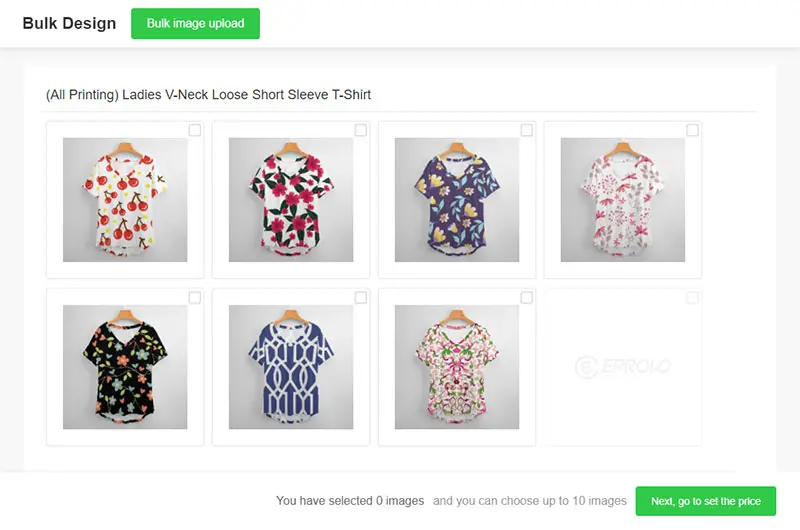
Task: Check the black floral shirt checkbox
Action: pyautogui.click(x=195, y=298)
